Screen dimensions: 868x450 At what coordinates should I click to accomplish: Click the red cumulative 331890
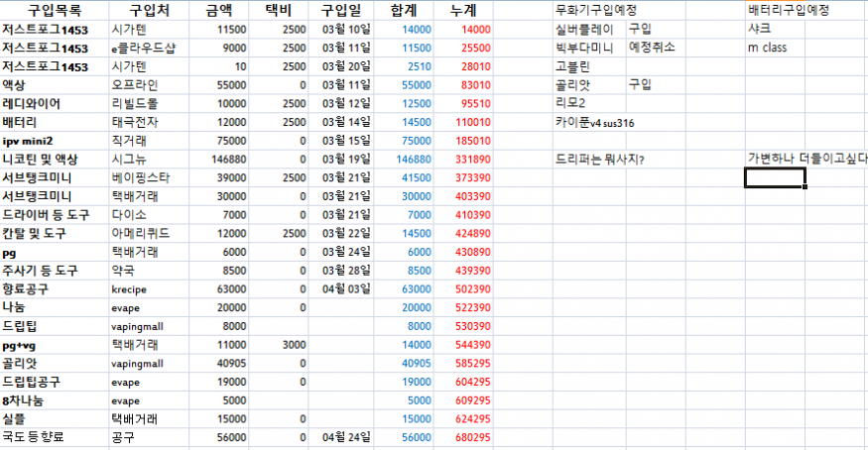463,160
